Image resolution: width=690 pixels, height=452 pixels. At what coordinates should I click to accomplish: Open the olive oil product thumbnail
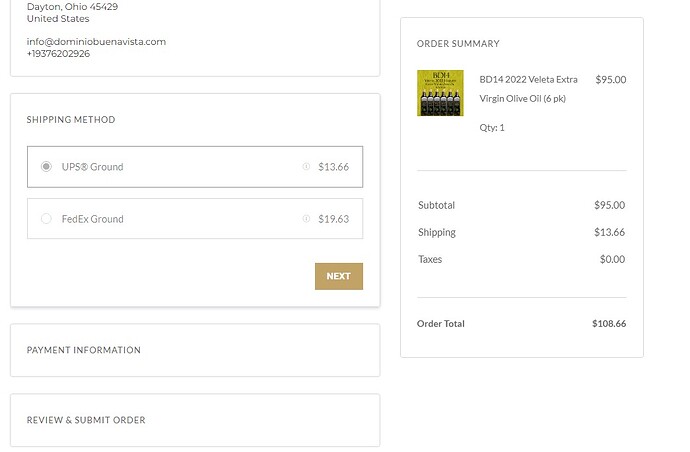coord(440,93)
